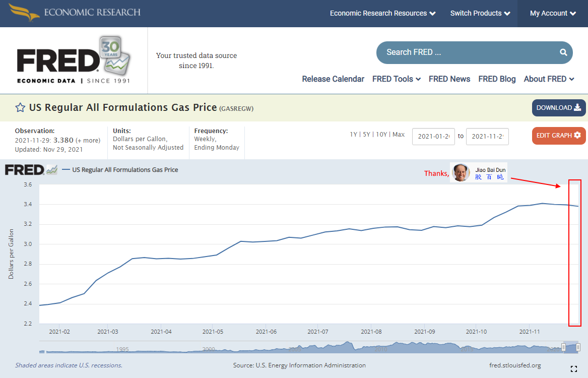Screen dimensions: 588x378
Task: Expand Economic Research Resources menu
Action: (382, 13)
